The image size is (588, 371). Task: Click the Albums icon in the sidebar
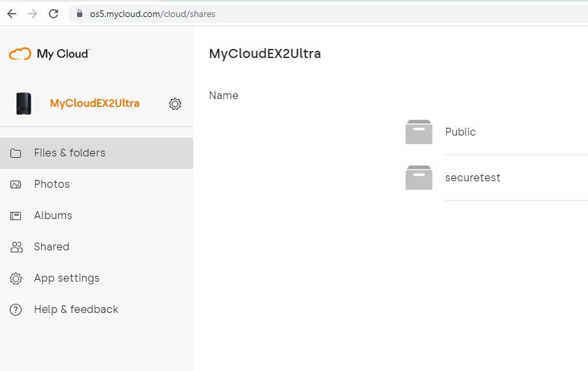coord(16,216)
